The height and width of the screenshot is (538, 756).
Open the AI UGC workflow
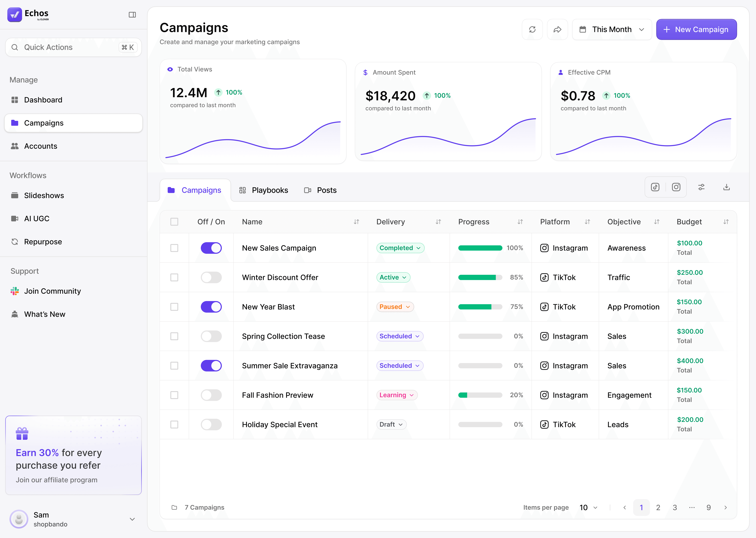[36, 218]
